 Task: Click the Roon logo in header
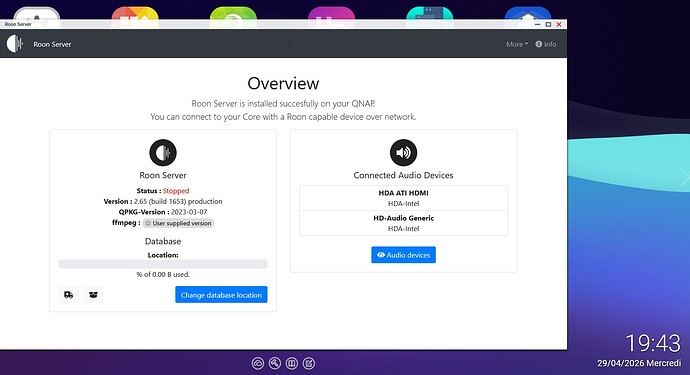[x=15, y=44]
